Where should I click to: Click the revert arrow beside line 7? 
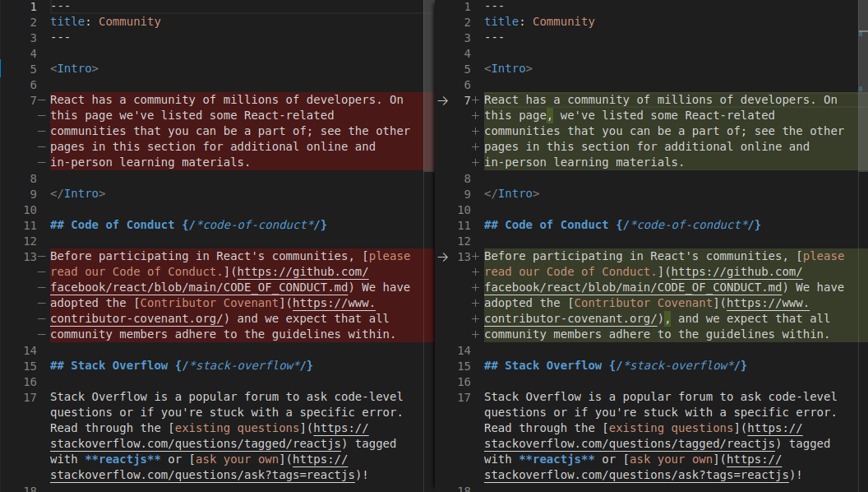tap(442, 100)
